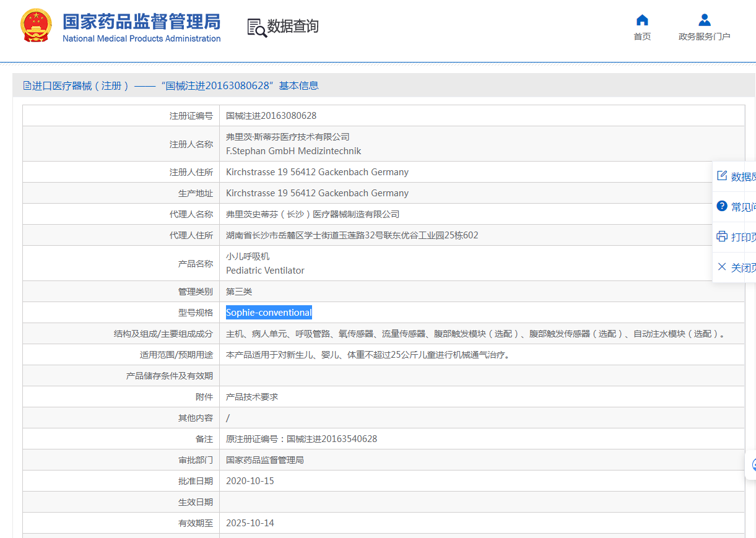Click approval date 2020-10-15

(250, 481)
